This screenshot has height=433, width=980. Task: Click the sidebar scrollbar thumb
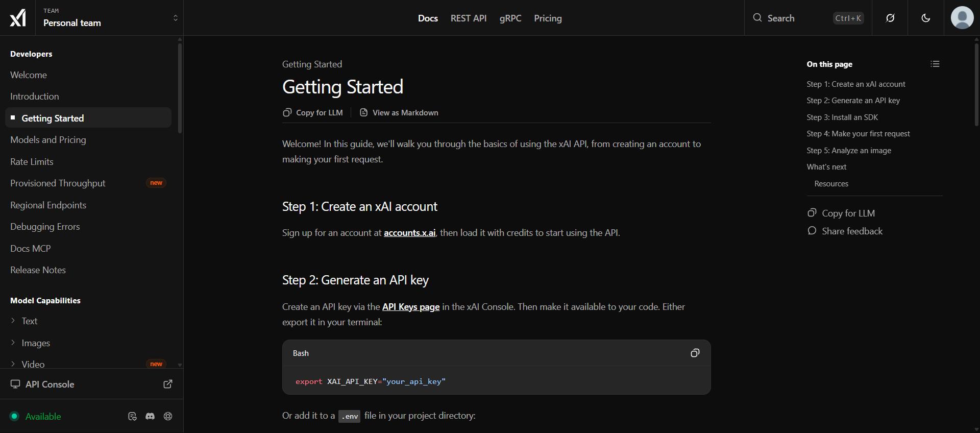(180, 88)
